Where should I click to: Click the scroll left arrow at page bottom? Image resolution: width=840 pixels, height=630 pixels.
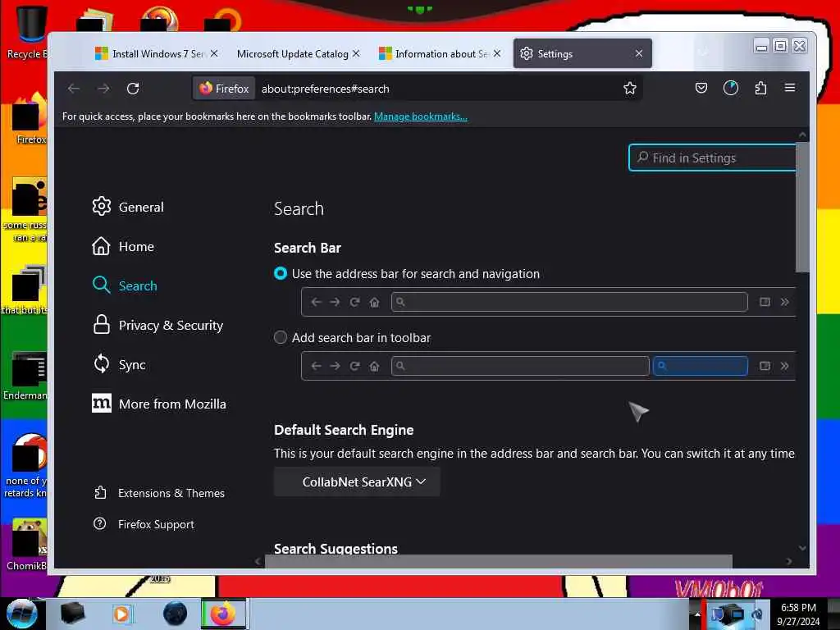click(x=258, y=561)
